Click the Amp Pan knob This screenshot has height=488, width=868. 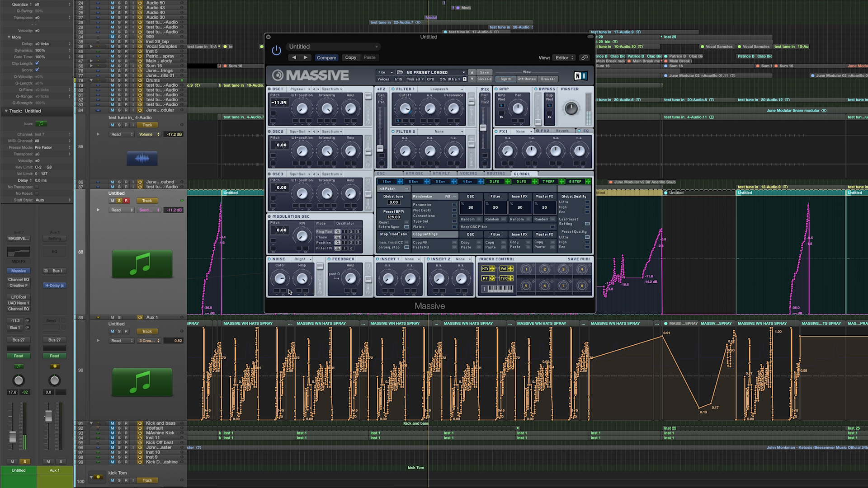[518, 108]
